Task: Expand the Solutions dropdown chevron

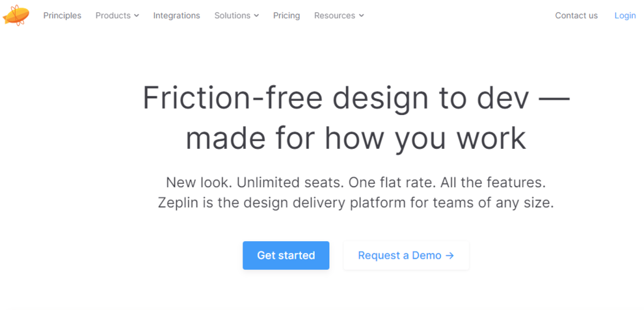Action: [x=256, y=16]
